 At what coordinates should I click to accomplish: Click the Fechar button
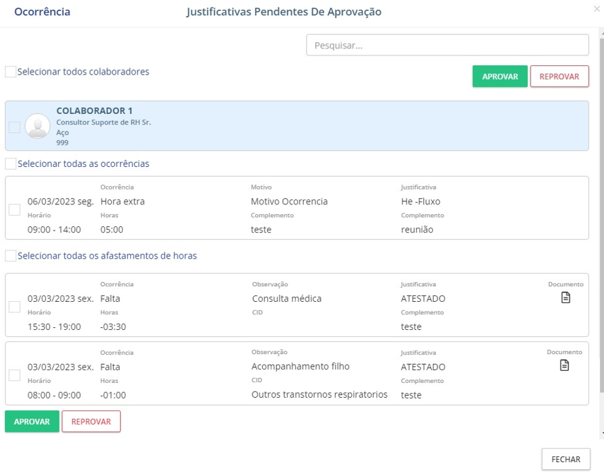pos(565,459)
